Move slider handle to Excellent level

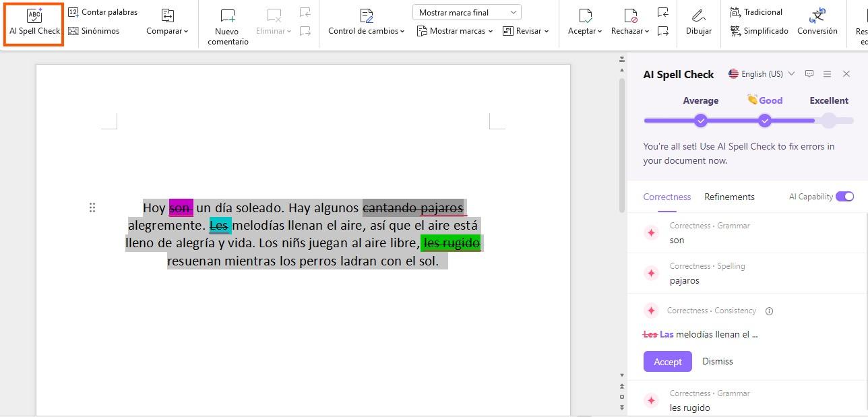pos(828,121)
